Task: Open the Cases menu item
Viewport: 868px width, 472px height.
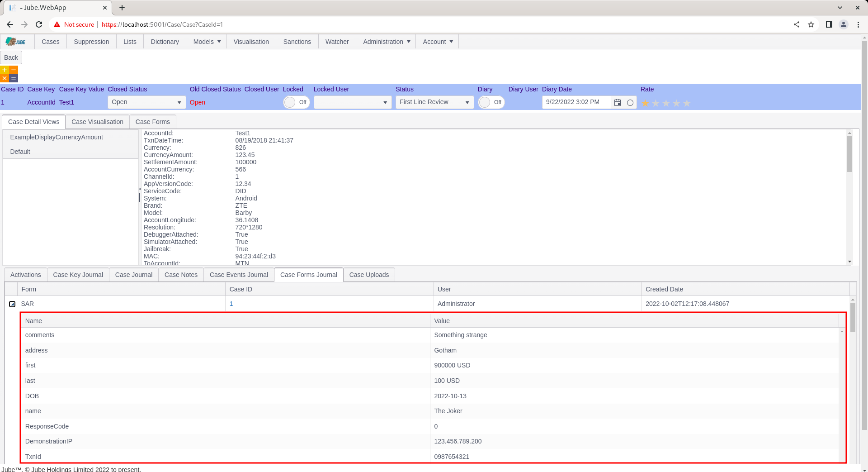Action: [x=51, y=42]
